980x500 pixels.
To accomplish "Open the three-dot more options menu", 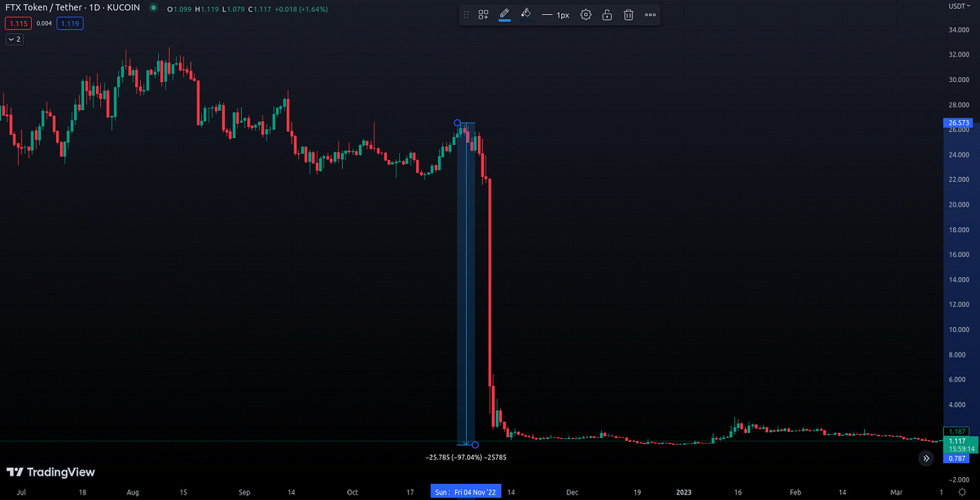I will tap(650, 15).
